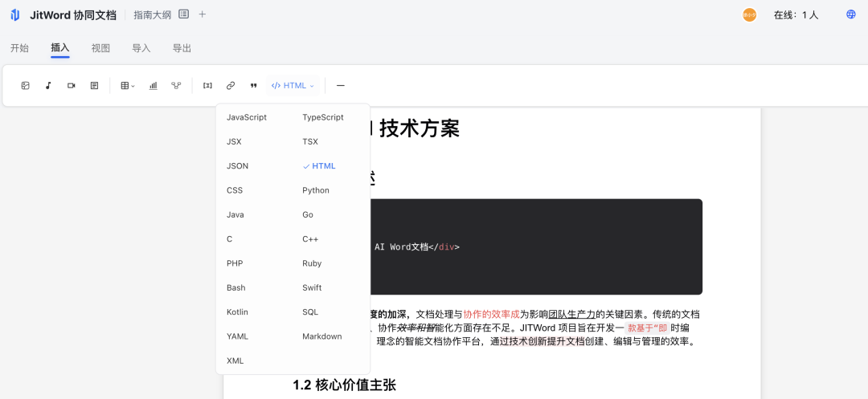Add new item with the plus icon

click(202, 14)
